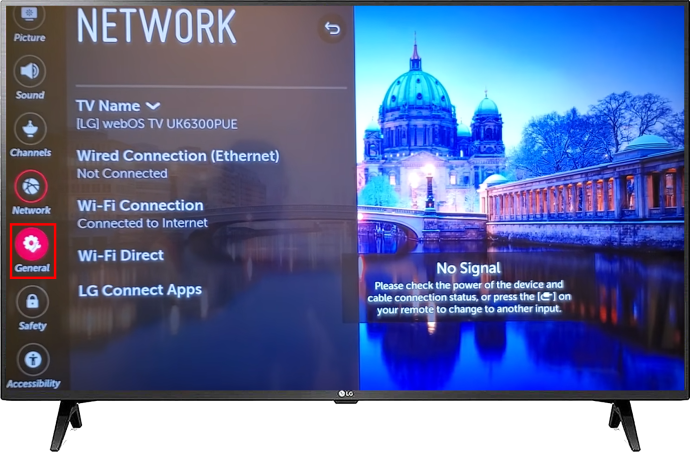Open LG Connect Apps
The width and height of the screenshot is (690, 452).
point(140,290)
